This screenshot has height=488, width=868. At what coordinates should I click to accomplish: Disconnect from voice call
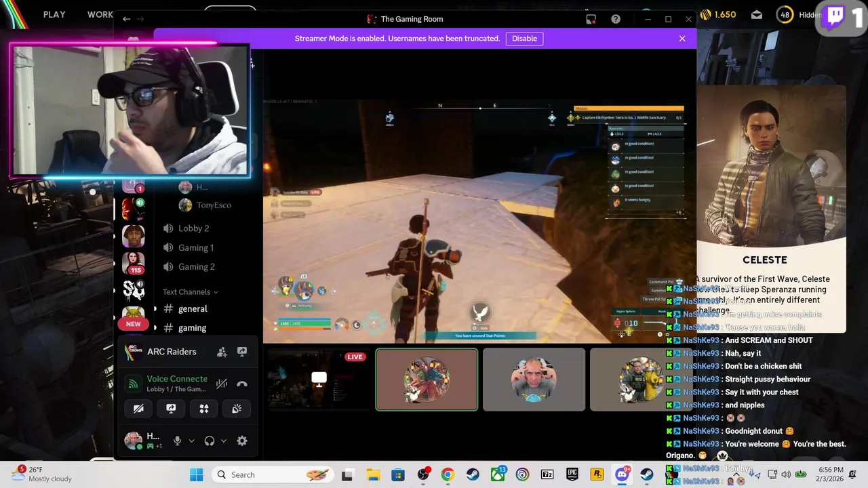242,384
